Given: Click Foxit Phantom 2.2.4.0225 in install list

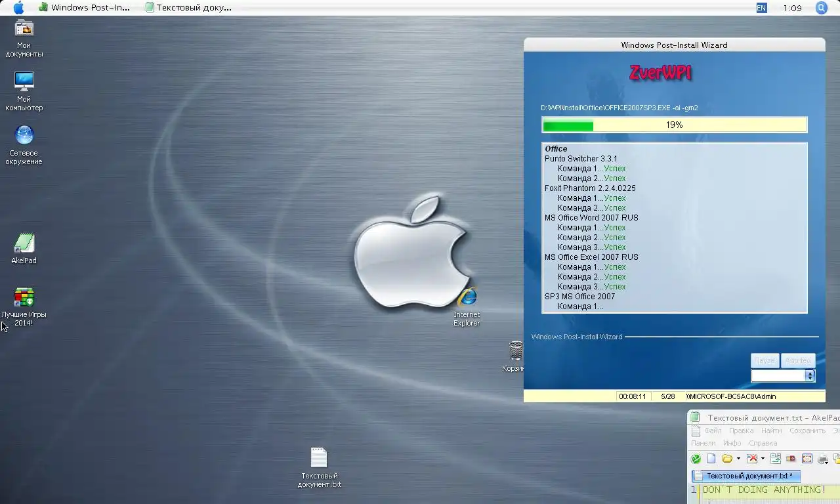Looking at the screenshot, I should coord(590,188).
